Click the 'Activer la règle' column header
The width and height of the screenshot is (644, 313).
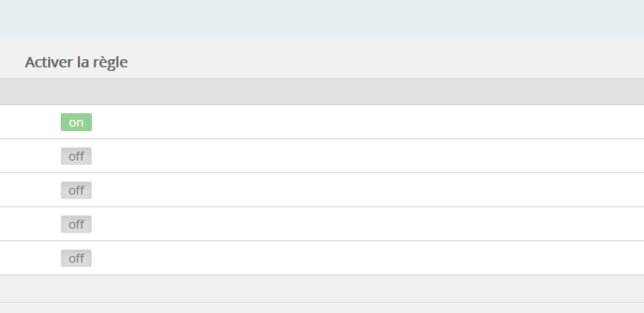click(x=76, y=62)
